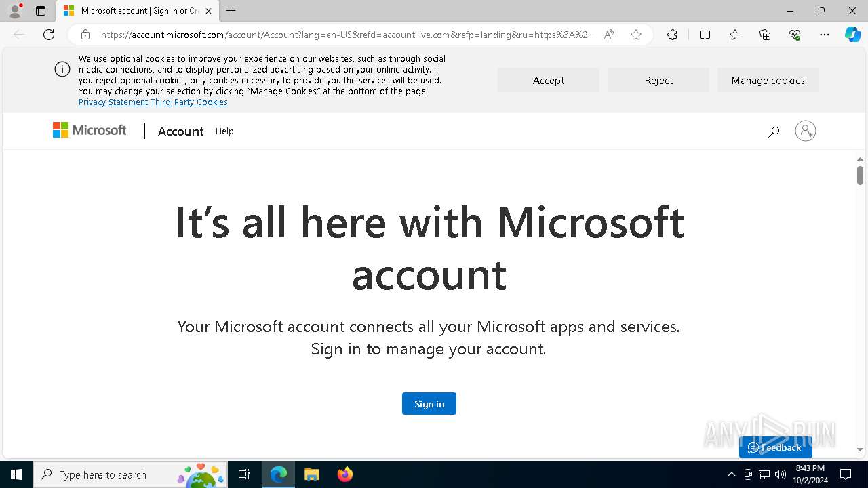The width and height of the screenshot is (868, 488).
Task: Click the browser back arrow
Action: pyautogui.click(x=19, y=35)
